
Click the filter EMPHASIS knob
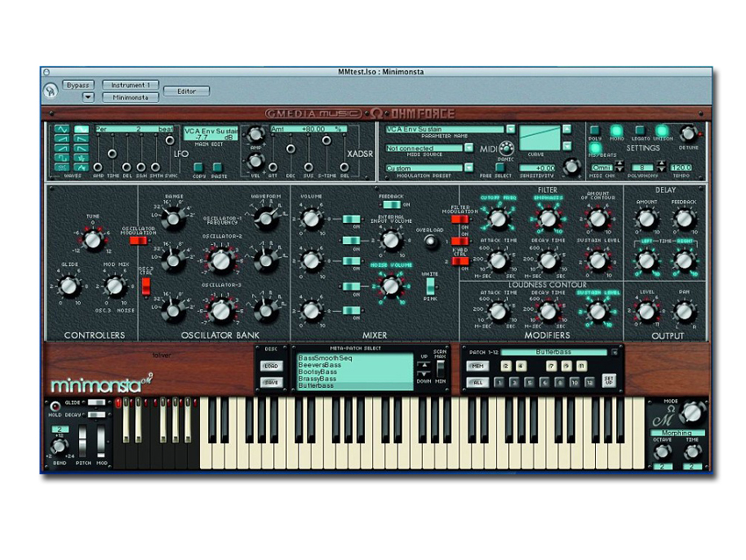[548, 219]
